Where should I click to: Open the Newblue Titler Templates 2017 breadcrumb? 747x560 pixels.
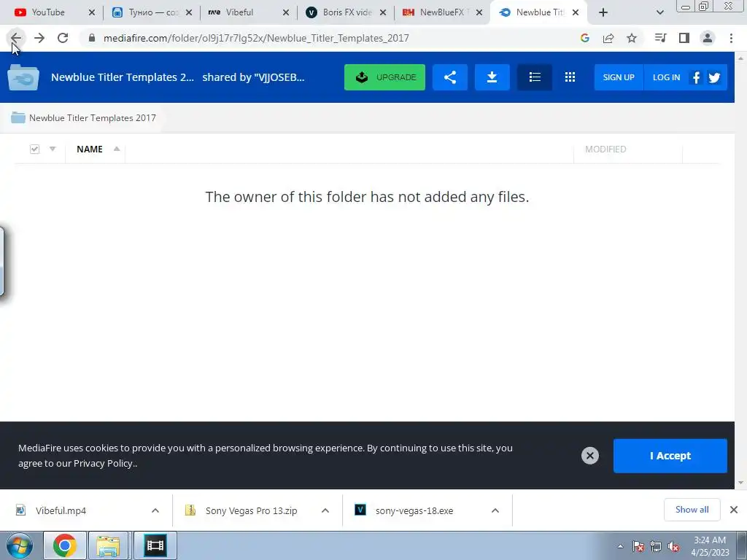click(83, 117)
